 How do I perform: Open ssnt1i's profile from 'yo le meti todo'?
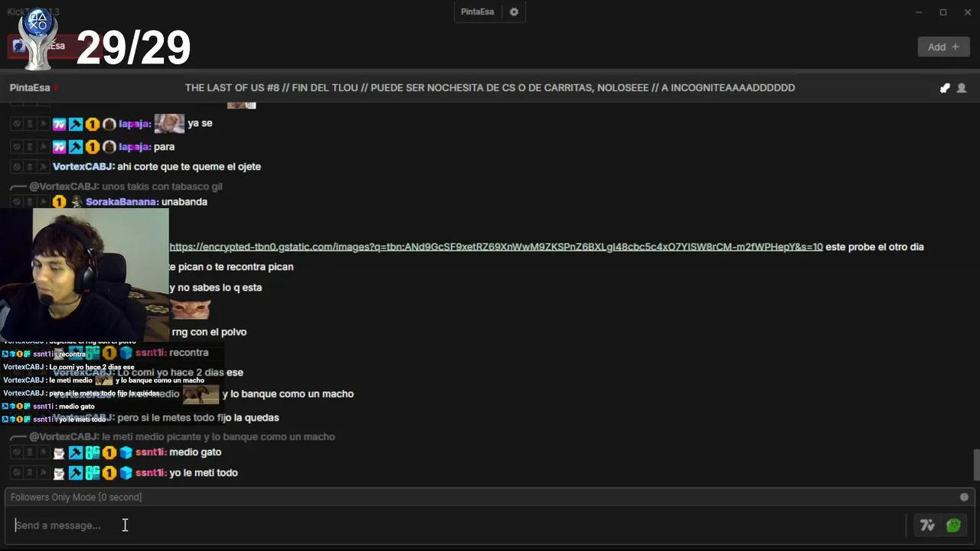click(x=150, y=473)
